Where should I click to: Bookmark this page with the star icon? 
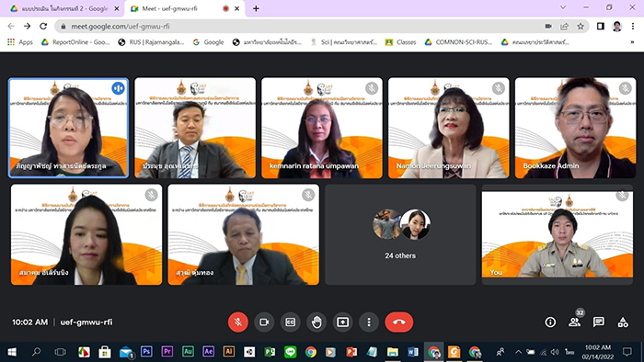[x=581, y=27]
